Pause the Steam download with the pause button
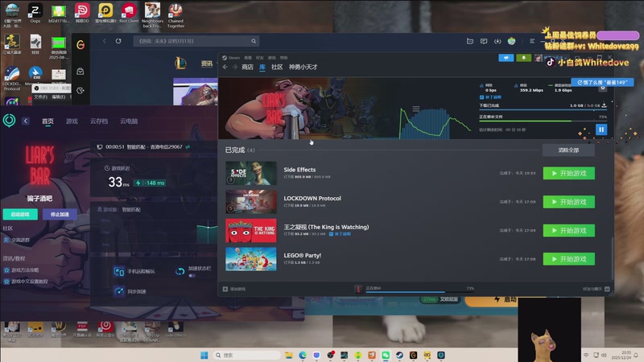Viewport: 644px width, 362px height. click(601, 130)
